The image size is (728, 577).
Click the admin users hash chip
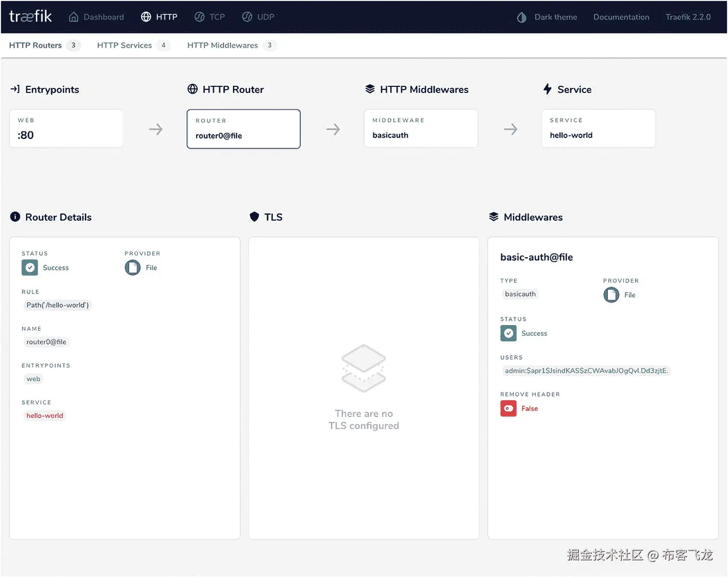pos(586,371)
